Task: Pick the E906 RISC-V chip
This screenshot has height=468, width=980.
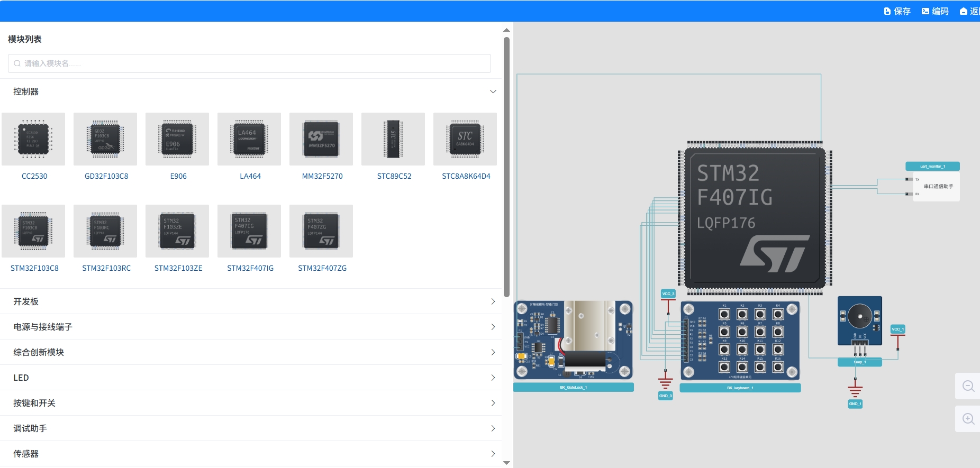Action: pos(177,139)
